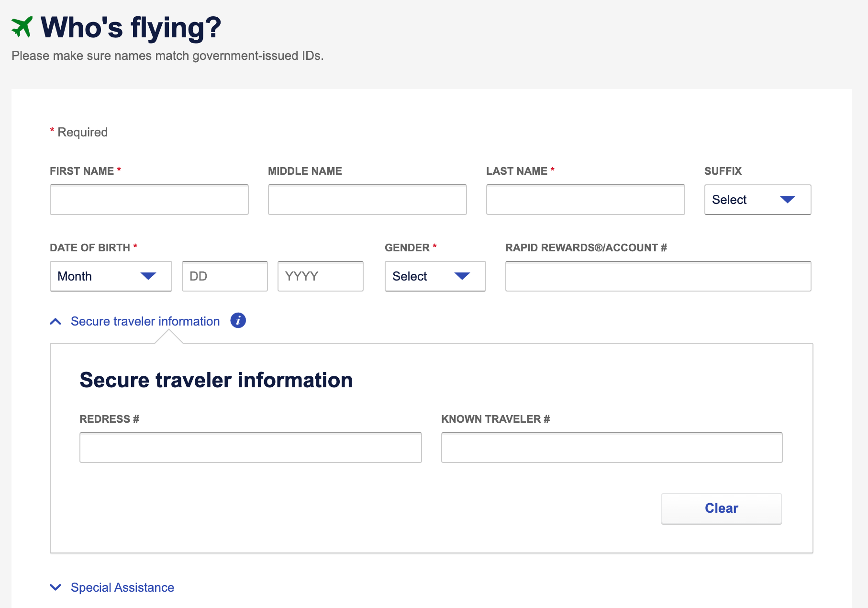Click the Secure traveler info icon
The height and width of the screenshot is (608, 868).
click(238, 320)
